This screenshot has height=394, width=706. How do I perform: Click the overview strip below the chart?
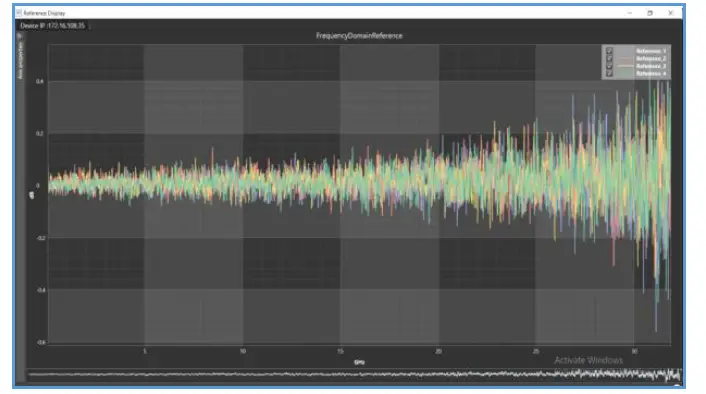point(354,375)
